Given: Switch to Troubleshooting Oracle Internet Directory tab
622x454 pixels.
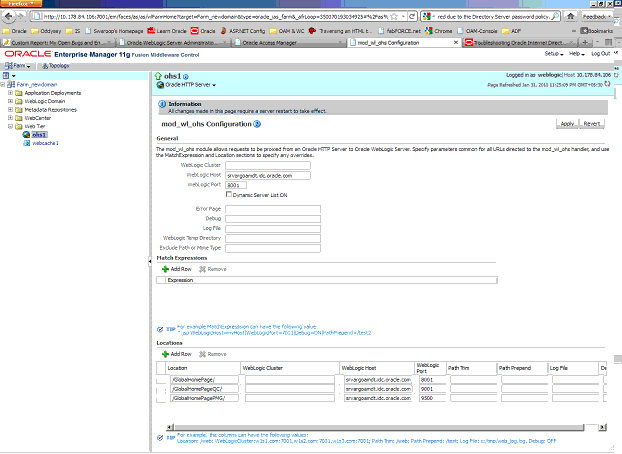Looking at the screenshot, I should [x=520, y=42].
